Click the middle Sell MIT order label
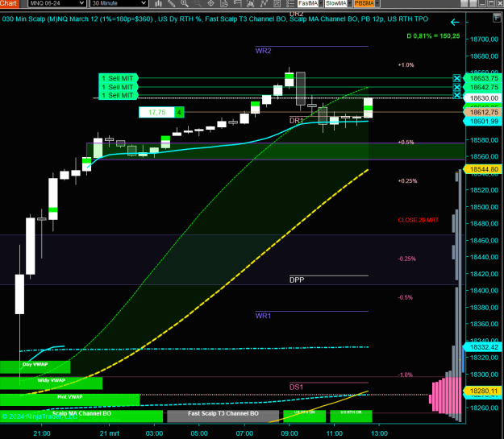The width and height of the screenshot is (504, 439). [x=118, y=87]
